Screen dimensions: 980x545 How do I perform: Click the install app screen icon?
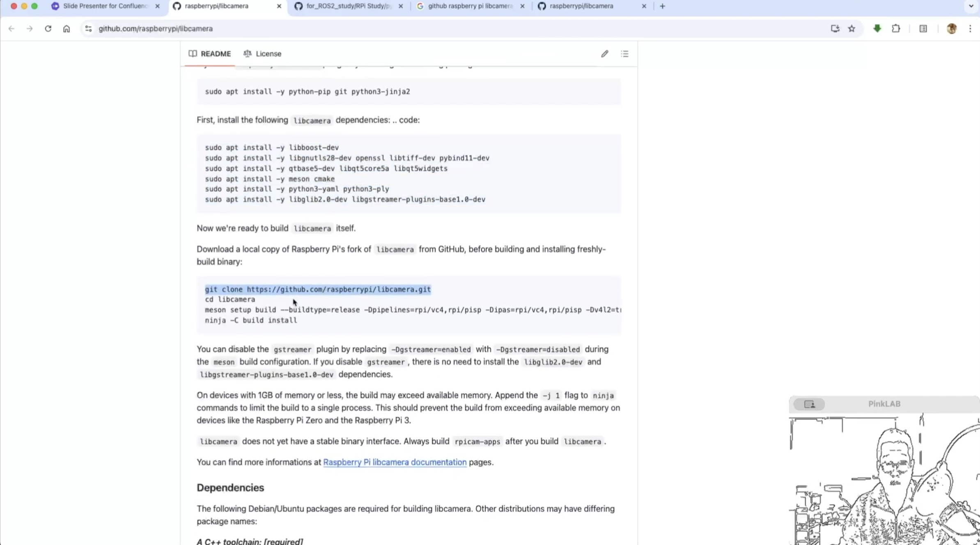835,28
